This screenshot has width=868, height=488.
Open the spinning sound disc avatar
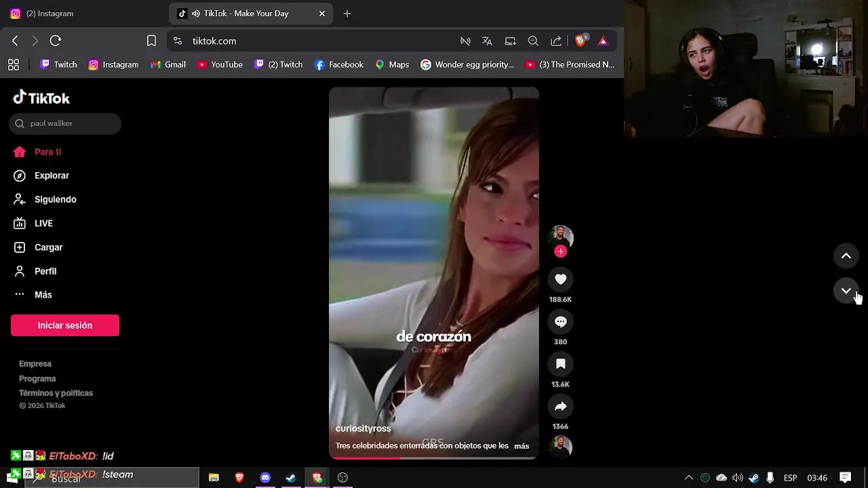[x=560, y=447]
